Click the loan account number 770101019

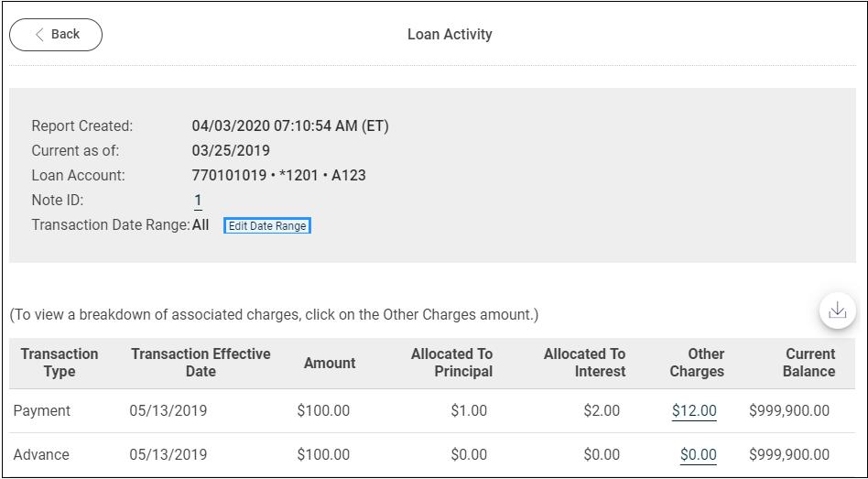point(228,175)
